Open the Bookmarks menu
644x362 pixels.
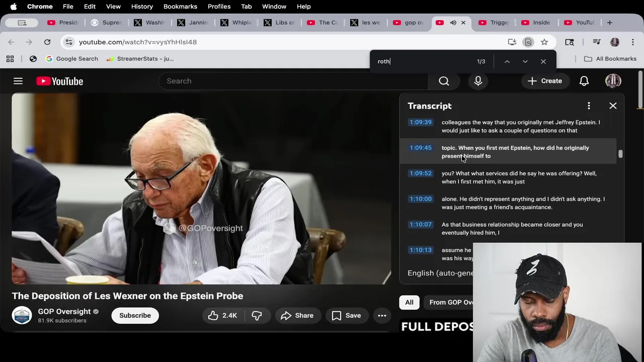click(x=180, y=7)
